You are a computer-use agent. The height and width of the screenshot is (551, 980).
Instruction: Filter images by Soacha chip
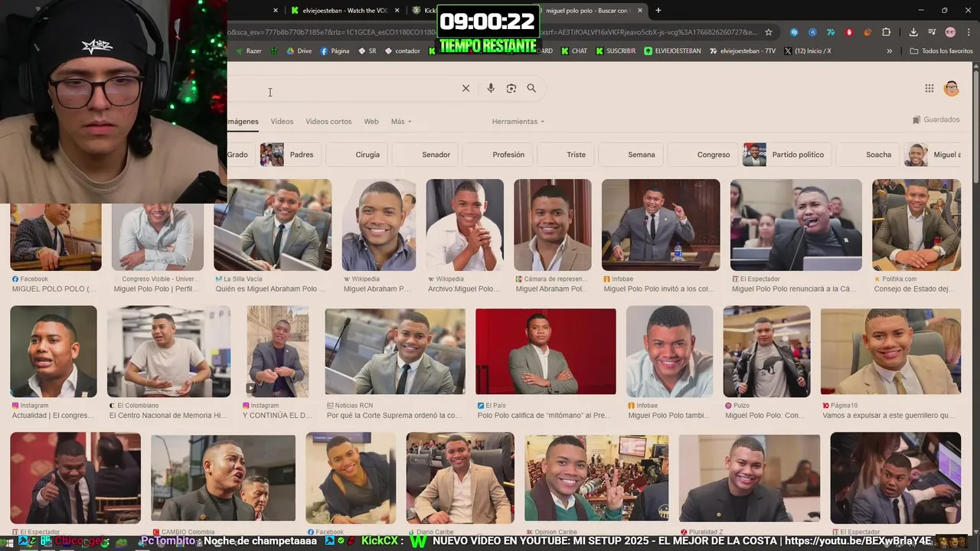pyautogui.click(x=867, y=155)
